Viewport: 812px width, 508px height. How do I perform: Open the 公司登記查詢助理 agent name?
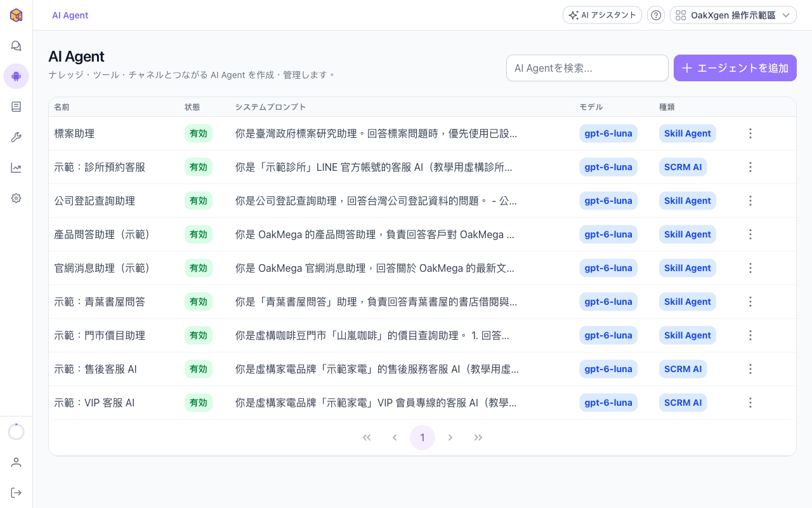tap(95, 201)
